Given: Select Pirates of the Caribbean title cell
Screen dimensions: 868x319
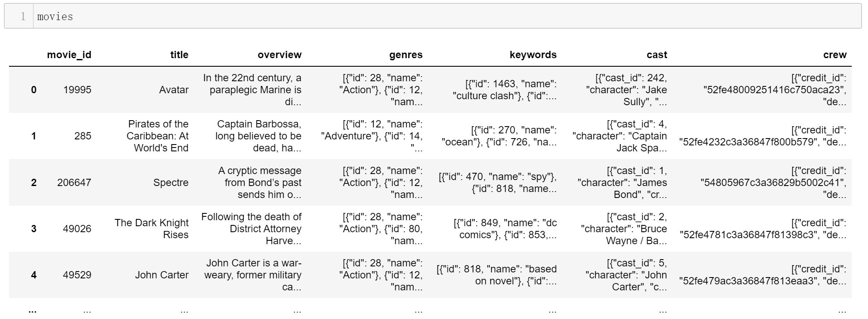Looking at the screenshot, I should (x=157, y=136).
